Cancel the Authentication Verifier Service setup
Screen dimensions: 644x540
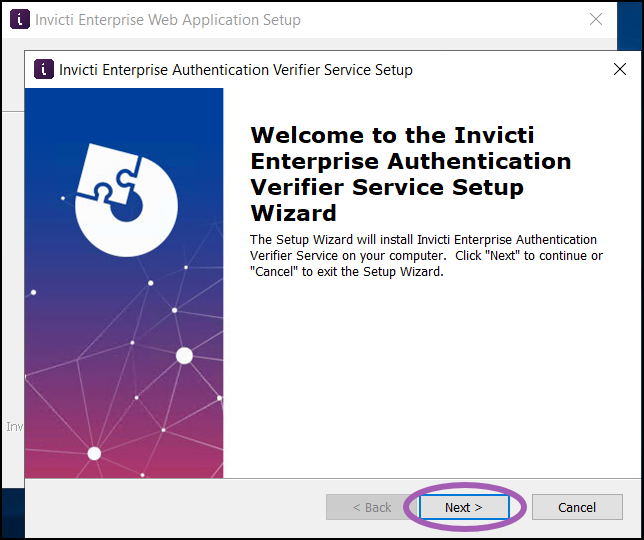point(577,507)
